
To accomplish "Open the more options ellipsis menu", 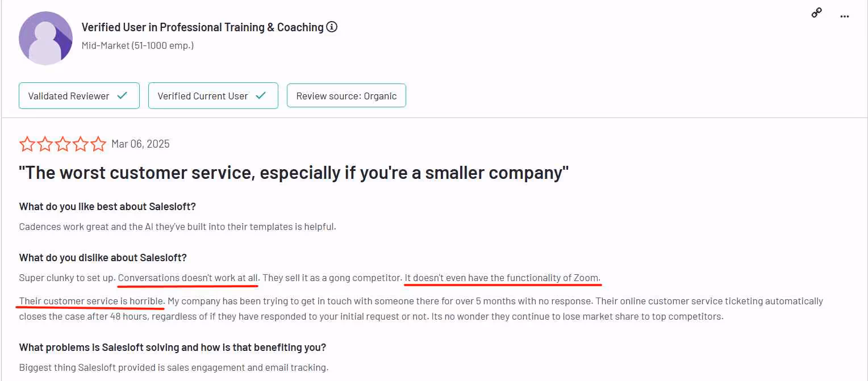I will tap(845, 16).
